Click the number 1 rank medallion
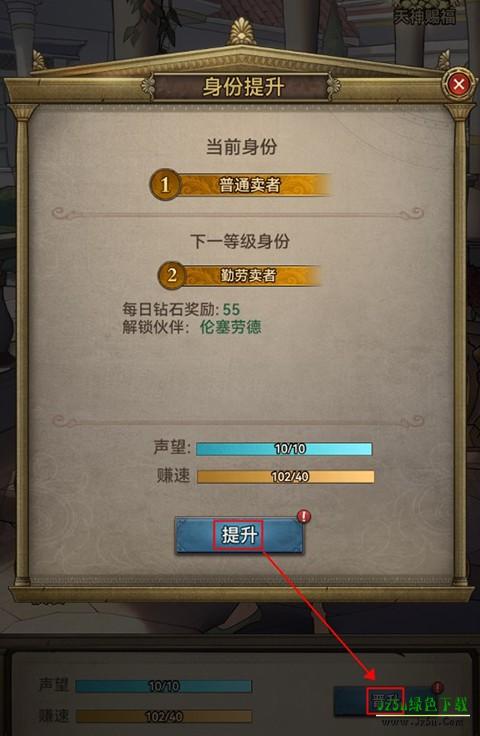The image size is (480, 736). pos(165,184)
